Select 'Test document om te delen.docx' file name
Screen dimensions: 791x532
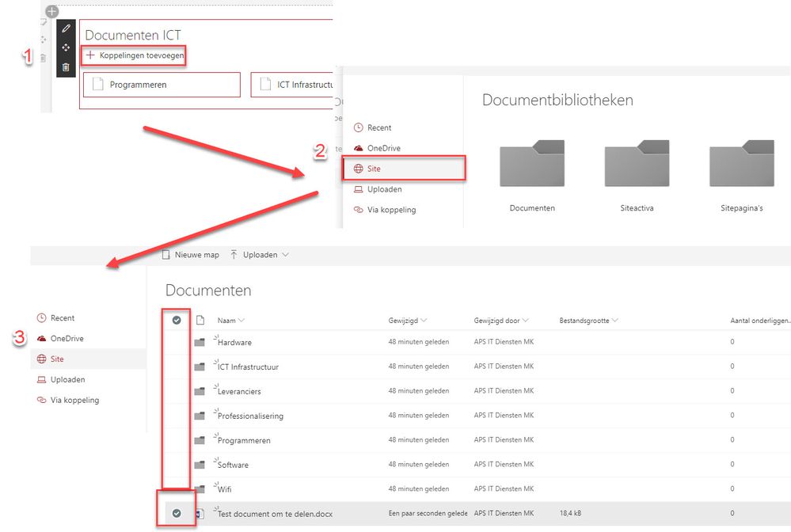pyautogui.click(x=275, y=514)
